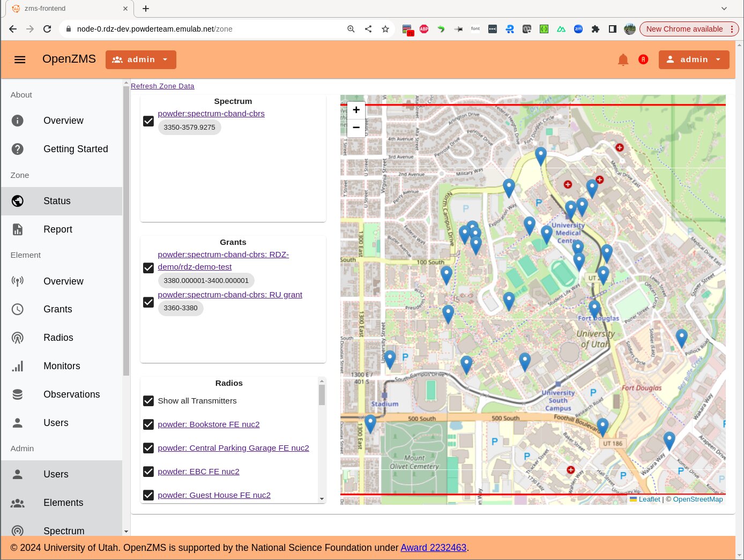Screen dimensions: 744x560
Task: Click the database icon beside Observations
Action: click(x=18, y=394)
